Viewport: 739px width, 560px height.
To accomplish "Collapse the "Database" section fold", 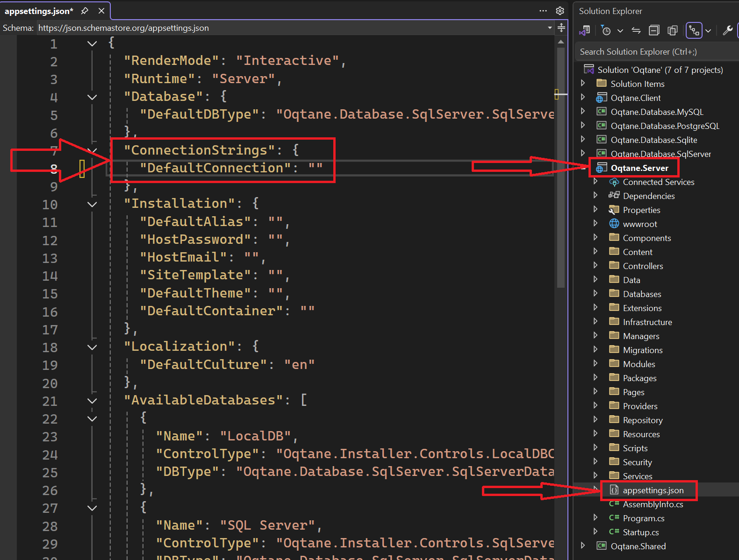I will (x=92, y=97).
